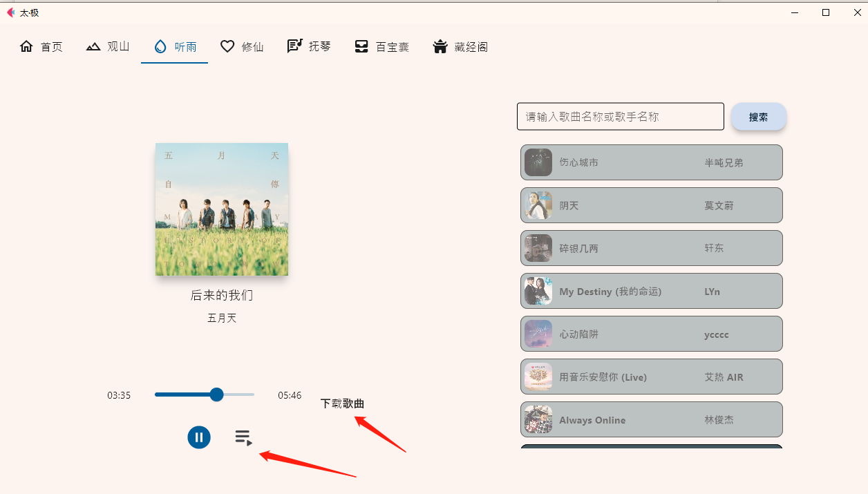The width and height of the screenshot is (868, 494).
Task: Pause playback with the pause button
Action: click(x=199, y=437)
